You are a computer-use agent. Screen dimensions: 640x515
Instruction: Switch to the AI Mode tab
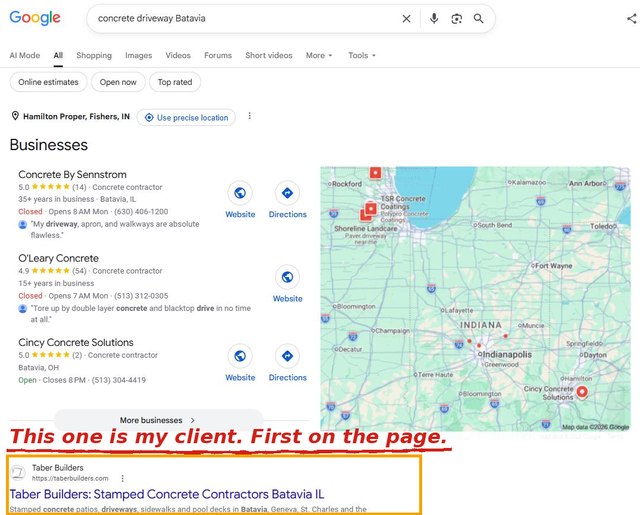pyautogui.click(x=24, y=55)
